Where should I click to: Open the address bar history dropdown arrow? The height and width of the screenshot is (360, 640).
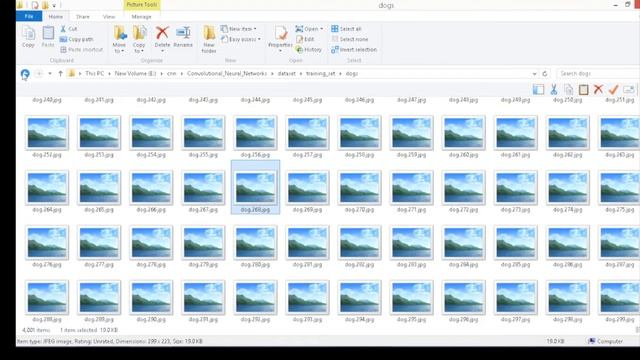pyautogui.click(x=534, y=74)
